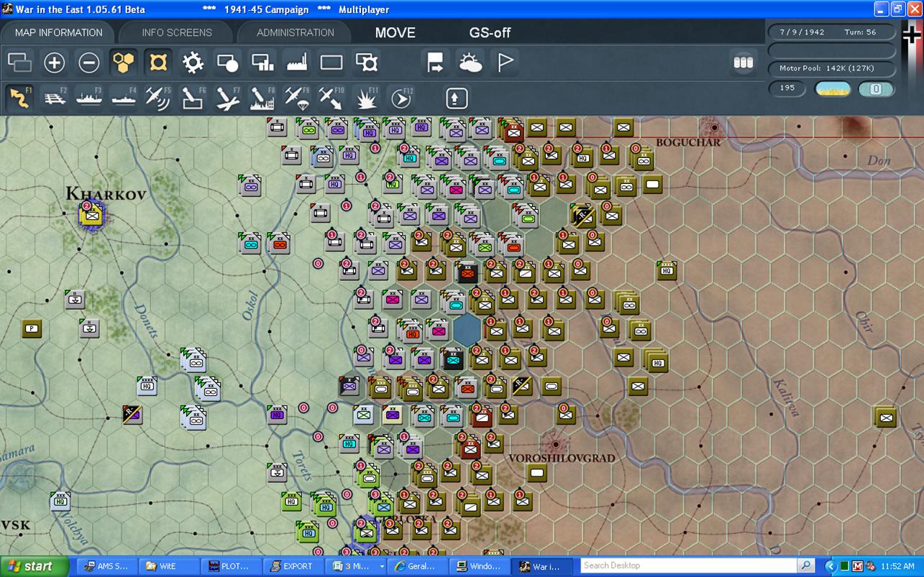Click the rectangle-with-unit-symbol toolbar icon
924x577 pixels.
point(367,63)
